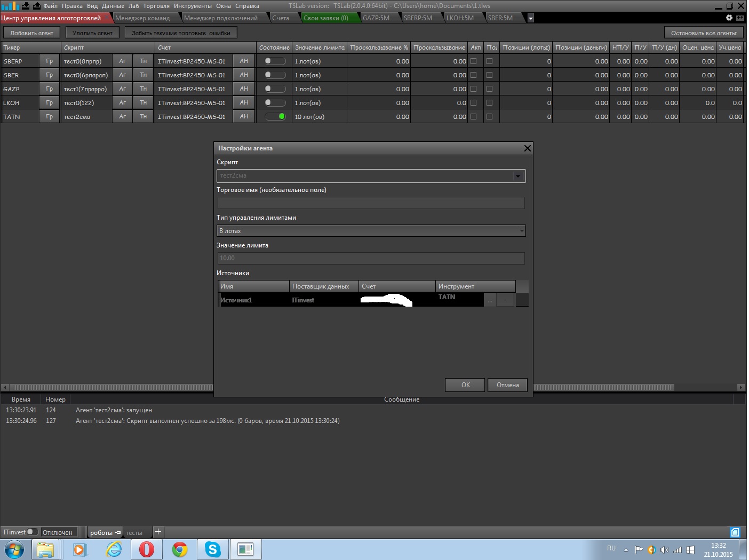Open settings via the gear icon
The image size is (749, 560).
(x=729, y=18)
